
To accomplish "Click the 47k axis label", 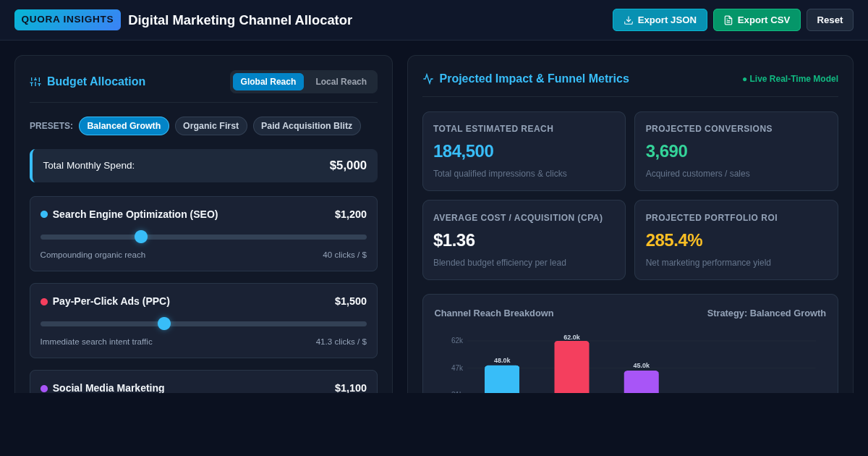I will (x=457, y=368).
